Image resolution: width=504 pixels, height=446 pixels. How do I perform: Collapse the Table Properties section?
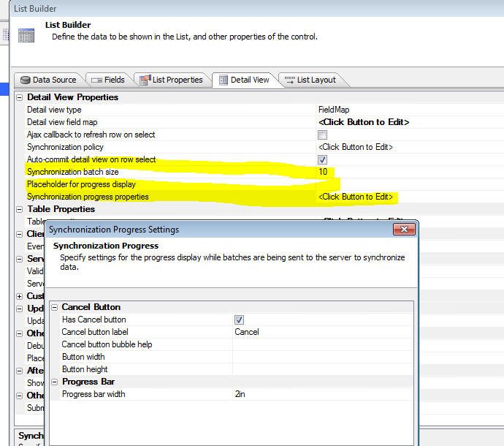pyautogui.click(x=20, y=210)
